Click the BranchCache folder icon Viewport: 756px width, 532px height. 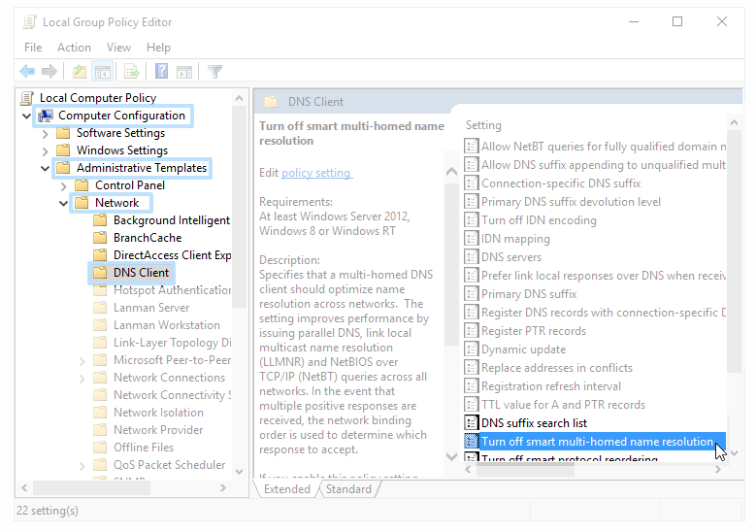click(100, 238)
